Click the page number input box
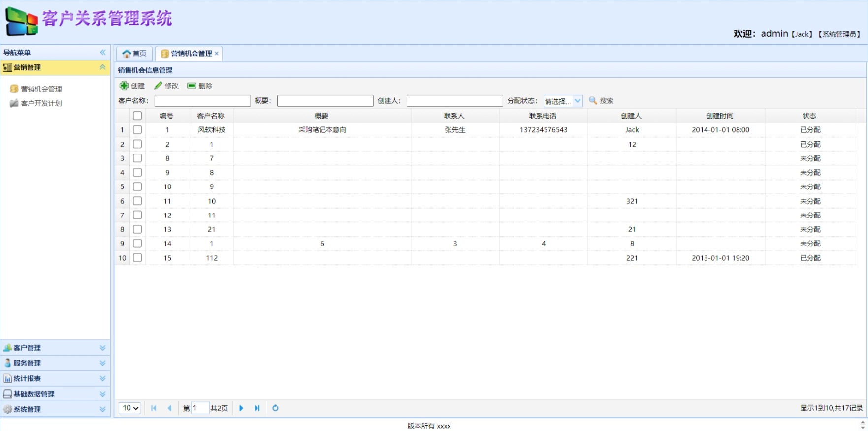 click(x=200, y=408)
